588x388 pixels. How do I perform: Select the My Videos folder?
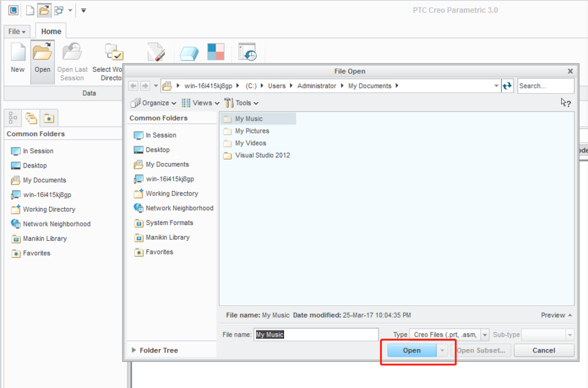click(x=245, y=143)
